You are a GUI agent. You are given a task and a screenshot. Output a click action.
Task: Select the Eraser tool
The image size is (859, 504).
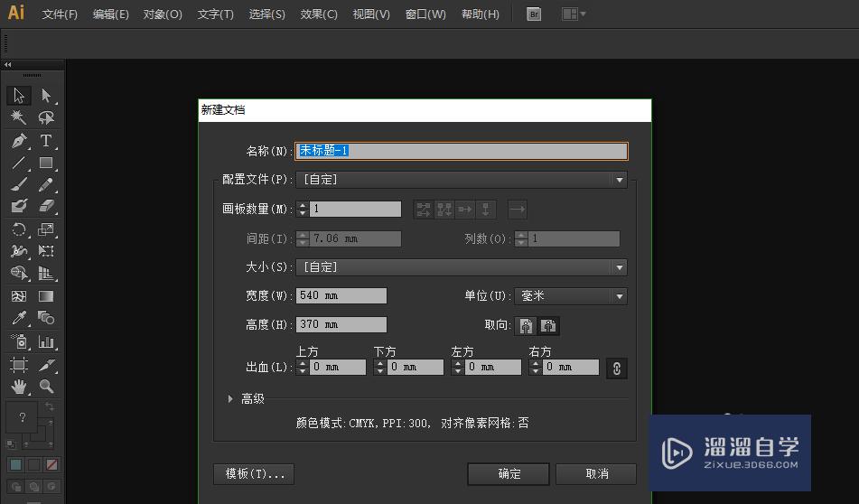coord(46,206)
